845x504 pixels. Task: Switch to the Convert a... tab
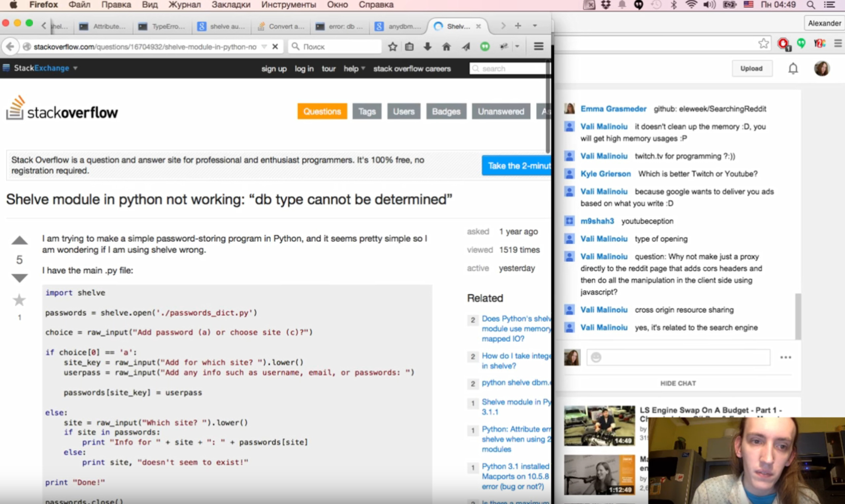pos(280,26)
